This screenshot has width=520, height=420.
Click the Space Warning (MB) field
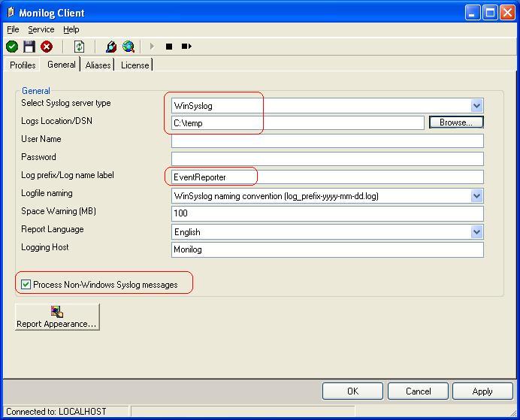pos(328,213)
